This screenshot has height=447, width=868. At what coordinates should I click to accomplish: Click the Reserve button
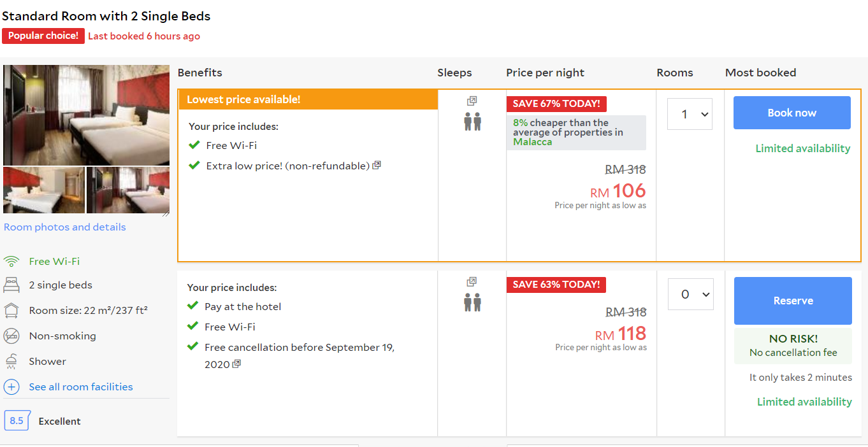tap(793, 301)
